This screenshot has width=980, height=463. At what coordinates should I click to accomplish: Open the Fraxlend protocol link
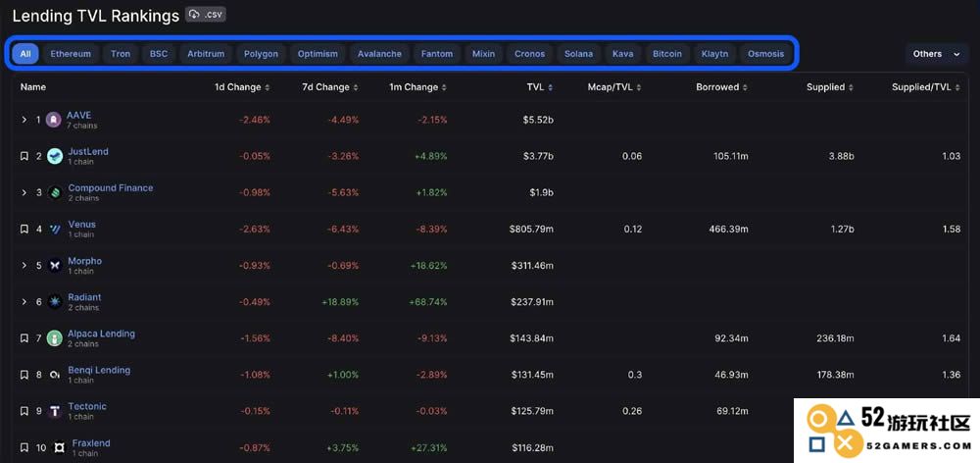[x=91, y=443]
